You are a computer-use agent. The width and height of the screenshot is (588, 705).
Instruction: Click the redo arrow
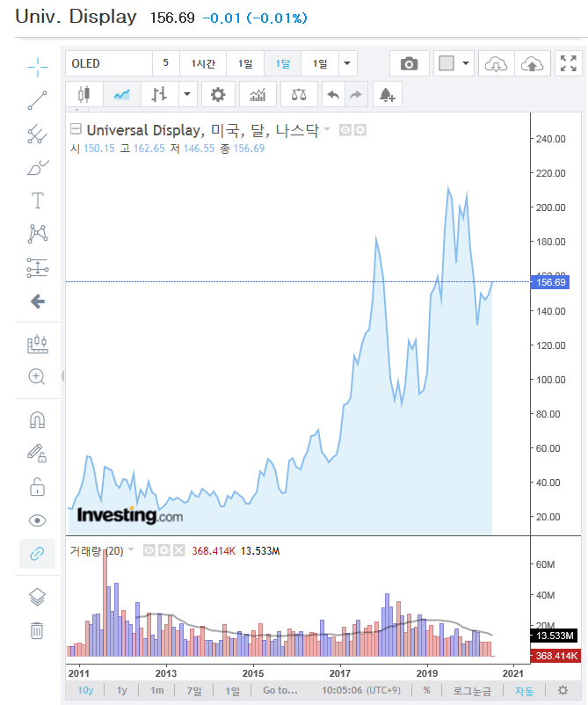pyautogui.click(x=356, y=94)
